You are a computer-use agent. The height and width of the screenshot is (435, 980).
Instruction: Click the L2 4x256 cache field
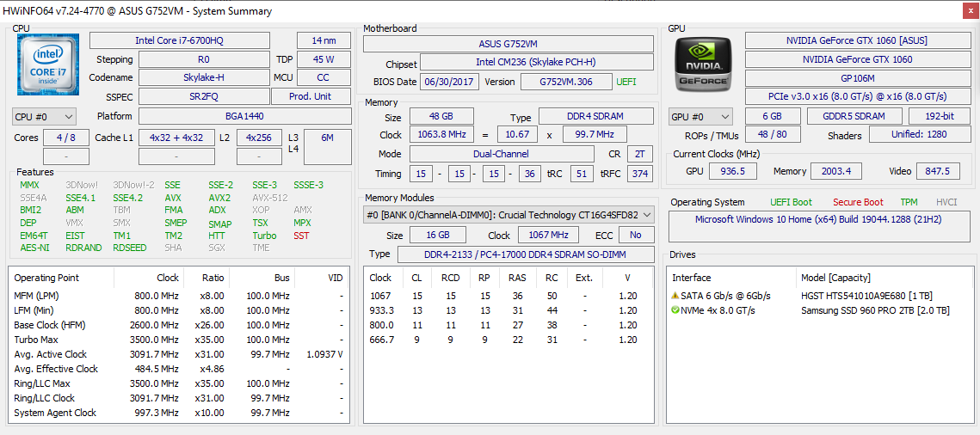[259, 138]
